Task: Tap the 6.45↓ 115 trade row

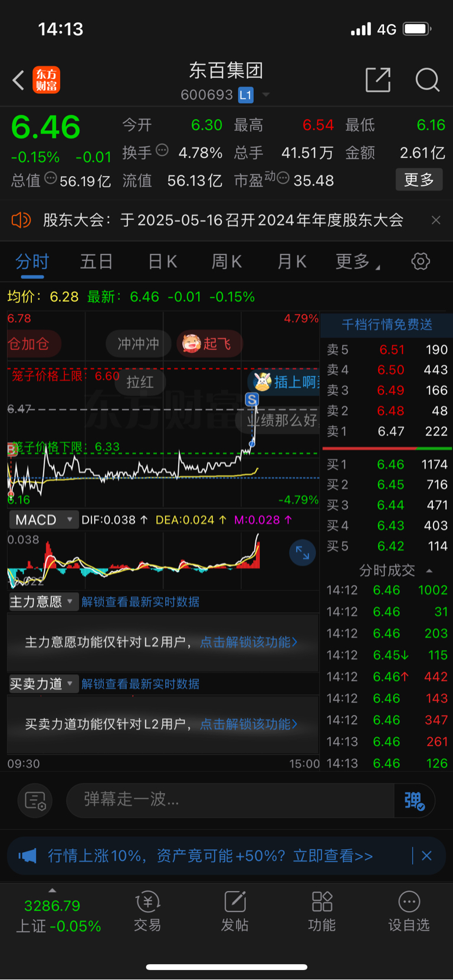Action: [387, 655]
